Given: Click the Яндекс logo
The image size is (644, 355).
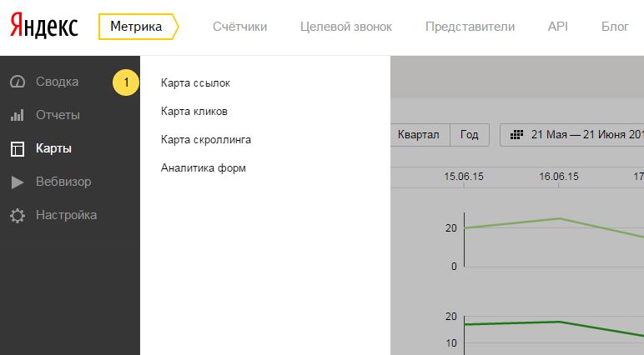Looking at the screenshot, I should (45, 27).
